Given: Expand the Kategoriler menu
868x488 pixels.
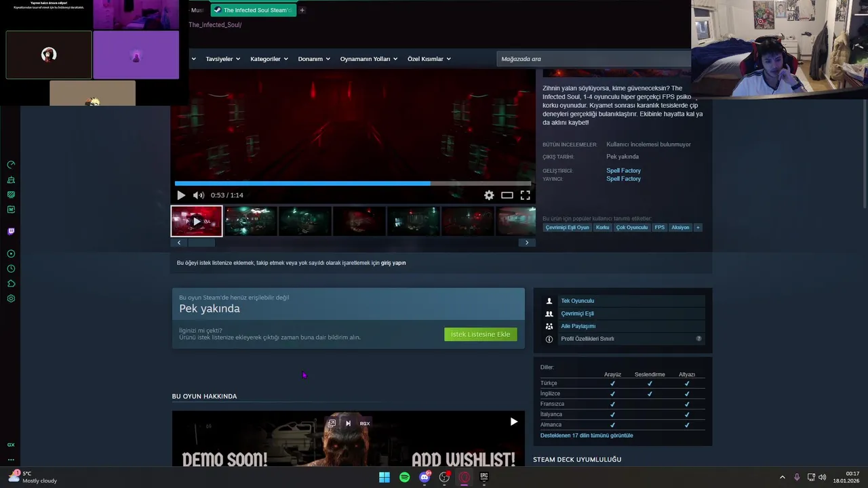Looking at the screenshot, I should click(x=269, y=59).
